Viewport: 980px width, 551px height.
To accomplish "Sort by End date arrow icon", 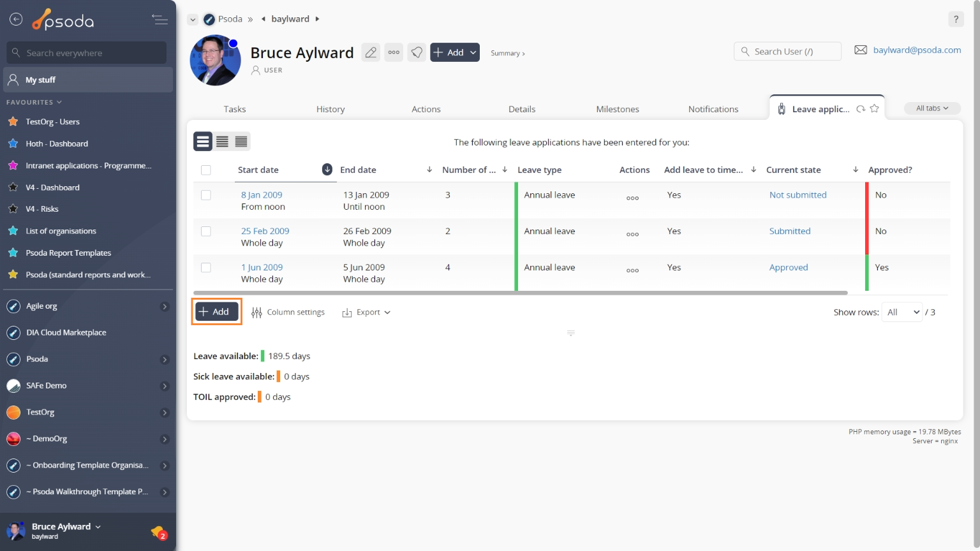I will pos(429,170).
